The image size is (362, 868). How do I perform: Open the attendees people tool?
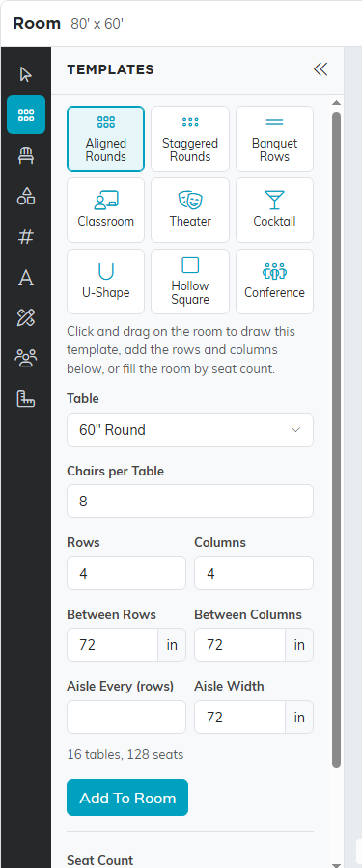pyautogui.click(x=25, y=358)
